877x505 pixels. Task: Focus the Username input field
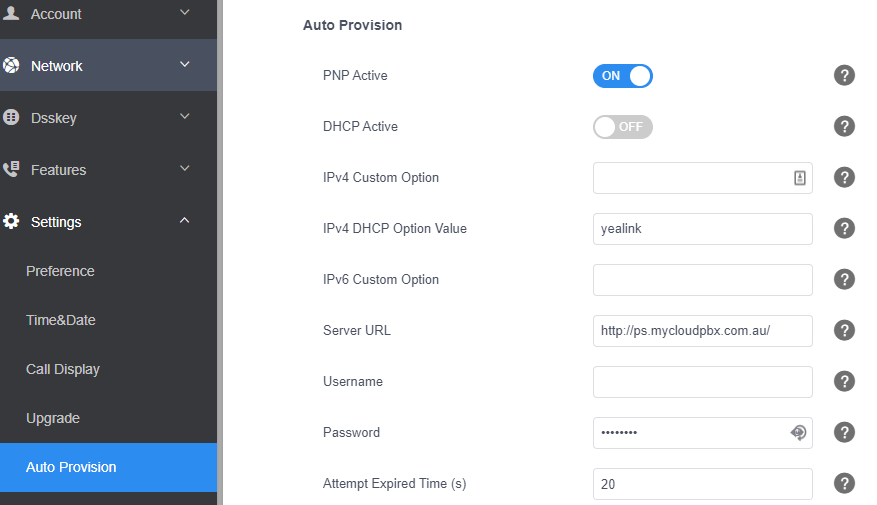[702, 381]
